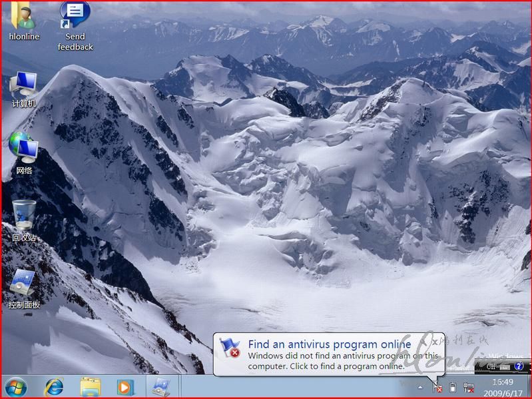The width and height of the screenshot is (532, 399).
Task: Click the network tray icon with red X
Action: (469, 387)
